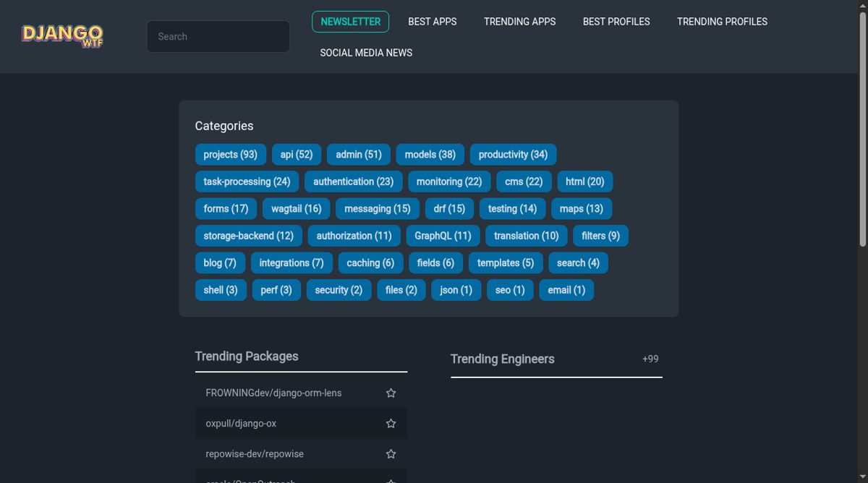Choose the messaging (15) category
Screen dimensions: 868x483
[377, 209]
